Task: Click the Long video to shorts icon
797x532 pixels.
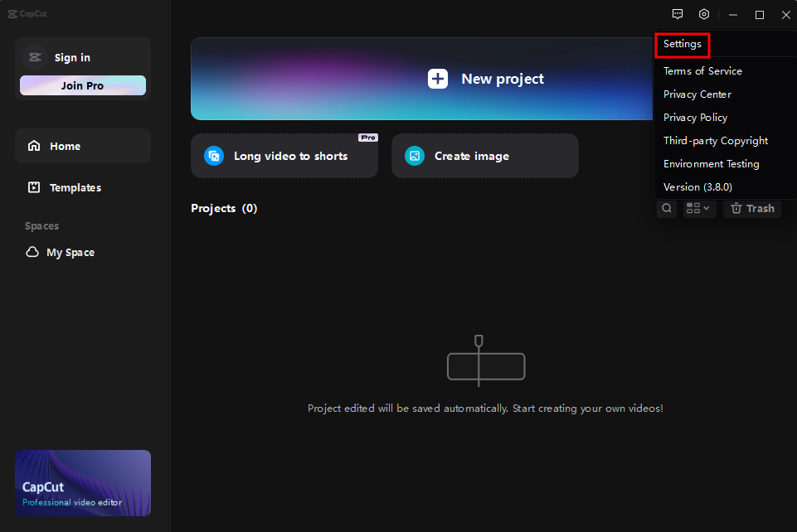Action: pyautogui.click(x=214, y=156)
